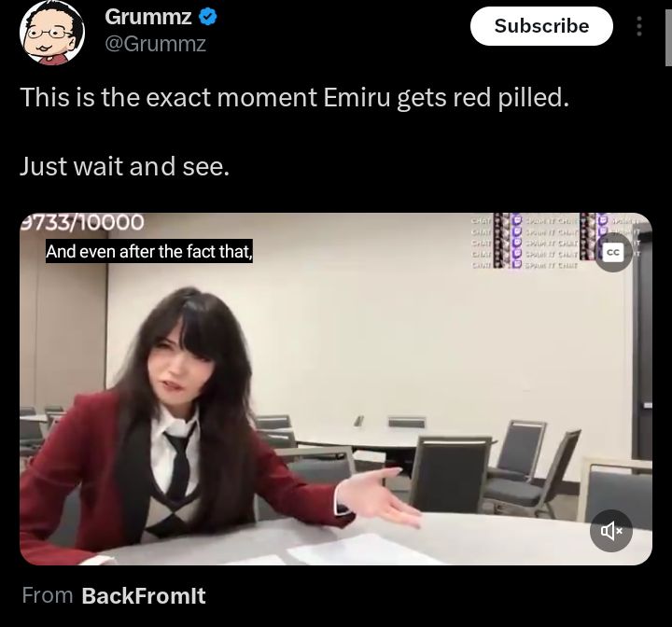This screenshot has height=627, width=672.
Task: Play the embedded video
Action: coord(336,389)
